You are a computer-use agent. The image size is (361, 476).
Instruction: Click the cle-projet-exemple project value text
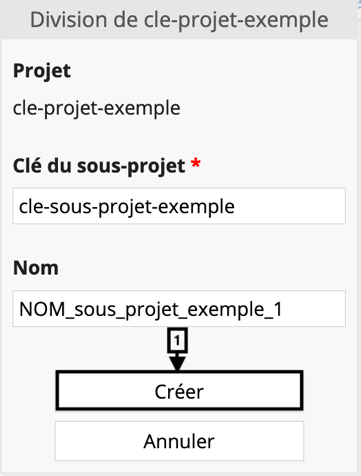click(x=97, y=108)
